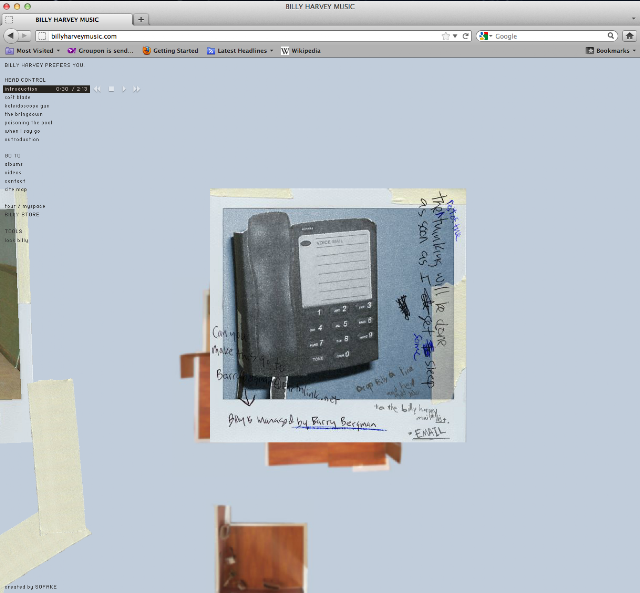The height and width of the screenshot is (593, 640).
Task: Reload the page with the refresh icon
Action: point(465,36)
